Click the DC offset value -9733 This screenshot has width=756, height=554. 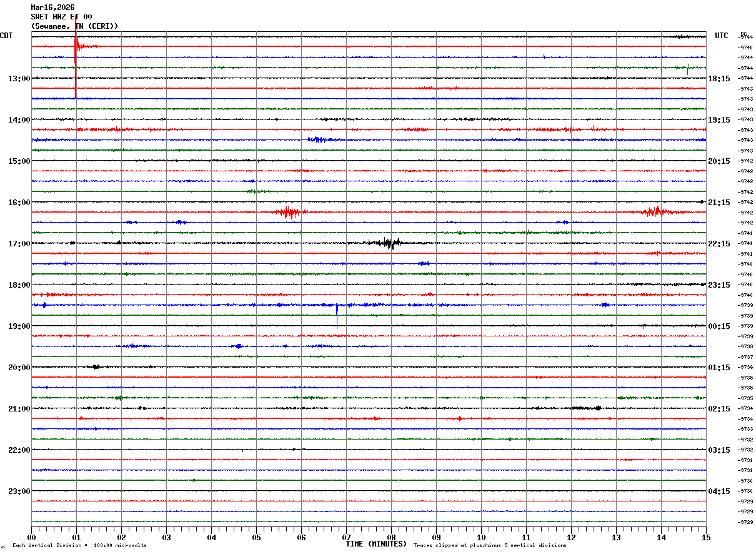pos(746,430)
